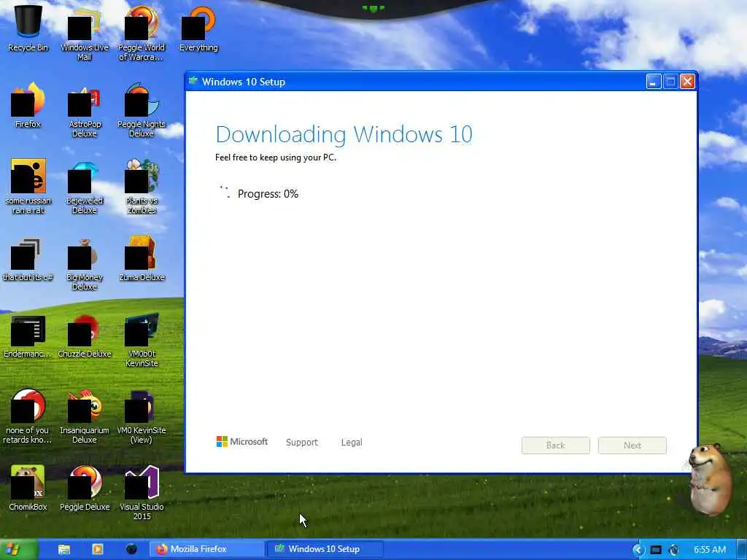The image size is (747, 560).
Task: Select Windows 10 Setup taskbar button
Action: click(x=324, y=549)
